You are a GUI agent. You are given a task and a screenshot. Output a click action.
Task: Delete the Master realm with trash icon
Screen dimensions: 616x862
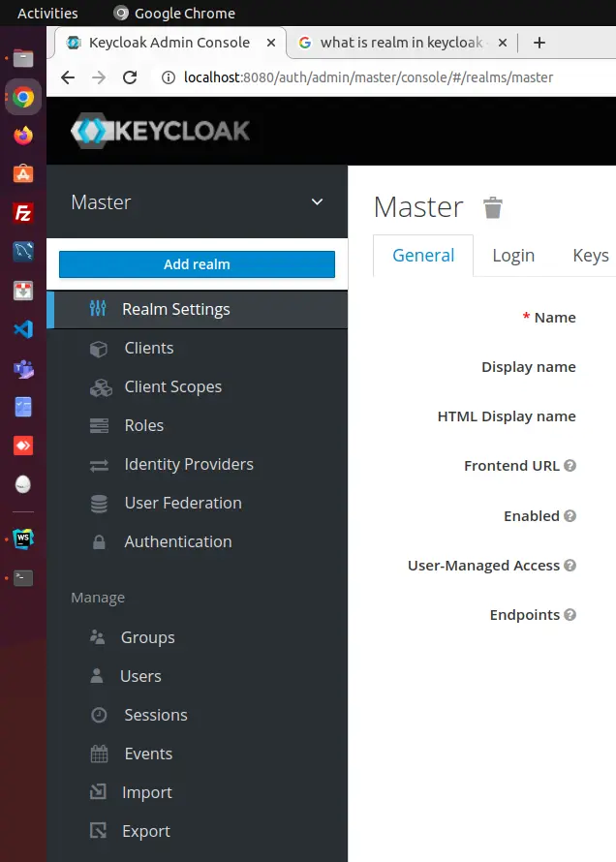click(x=492, y=207)
